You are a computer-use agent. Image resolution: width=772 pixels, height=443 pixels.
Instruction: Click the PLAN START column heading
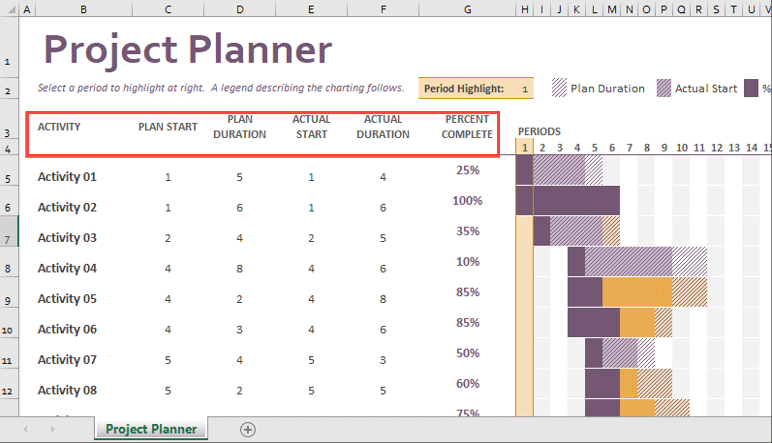coord(168,127)
